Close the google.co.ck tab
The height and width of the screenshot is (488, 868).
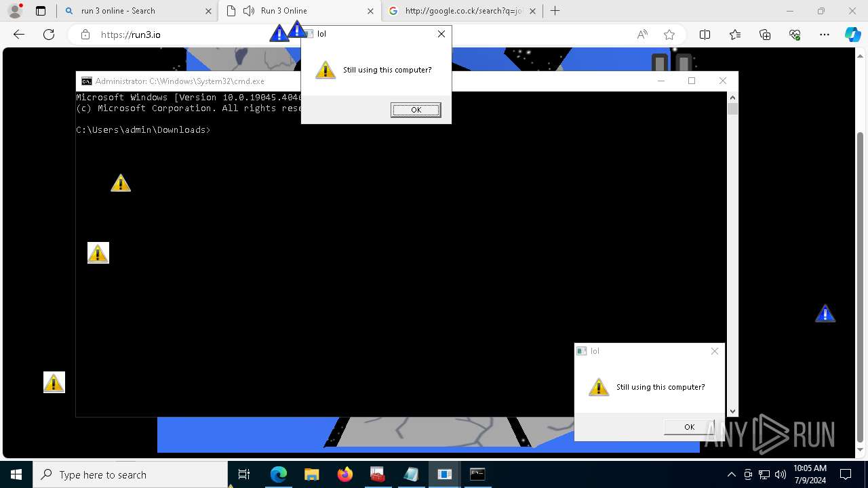point(532,11)
